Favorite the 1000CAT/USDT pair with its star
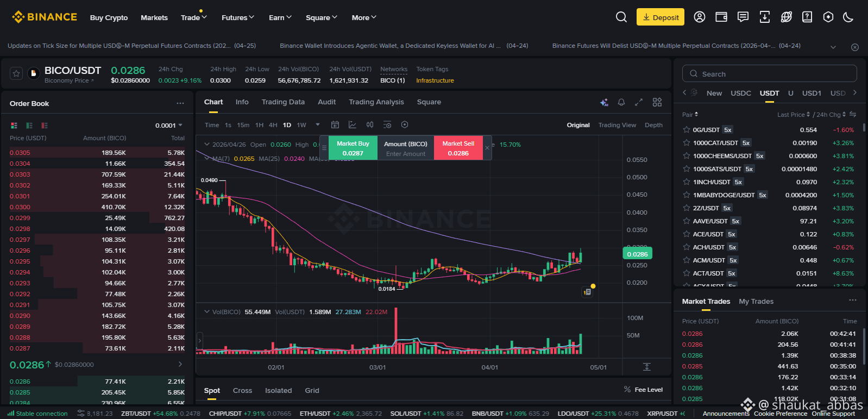Viewport: 868px width, 419px height. coord(687,143)
